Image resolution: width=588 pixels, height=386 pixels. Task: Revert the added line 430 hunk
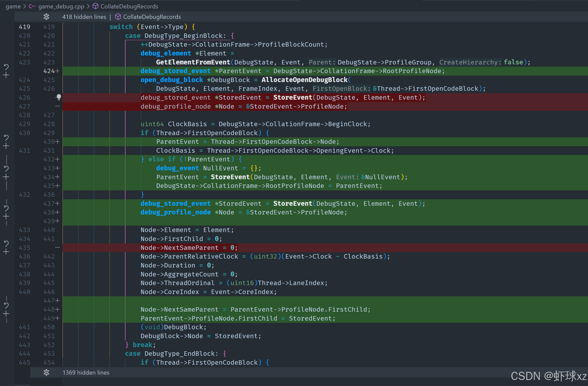6,138
